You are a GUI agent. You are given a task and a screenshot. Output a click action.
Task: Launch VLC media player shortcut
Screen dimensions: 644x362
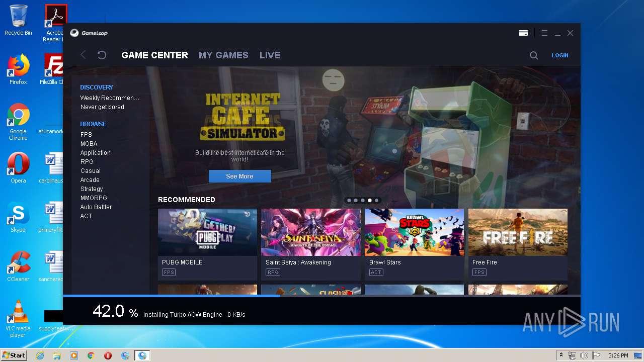point(18,319)
